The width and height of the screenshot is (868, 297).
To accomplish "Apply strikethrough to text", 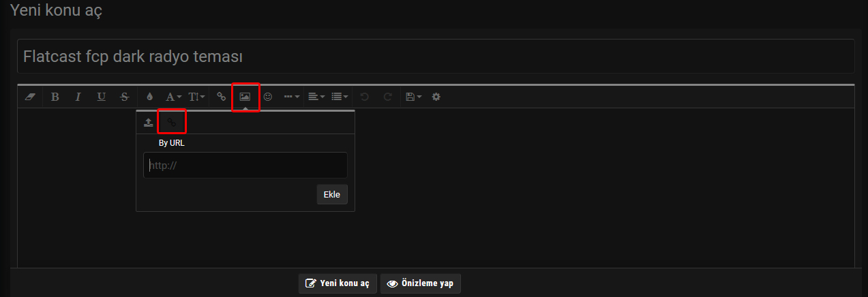I will [x=124, y=97].
